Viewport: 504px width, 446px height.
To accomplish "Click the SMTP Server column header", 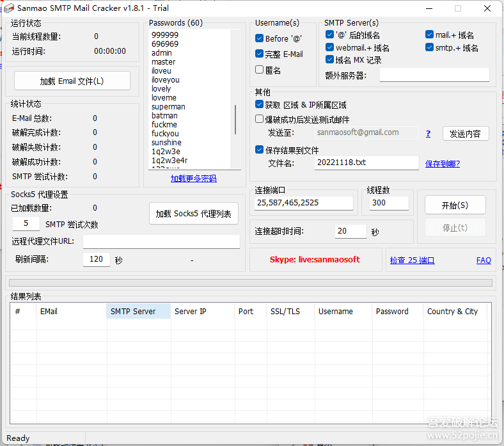I will (138, 312).
